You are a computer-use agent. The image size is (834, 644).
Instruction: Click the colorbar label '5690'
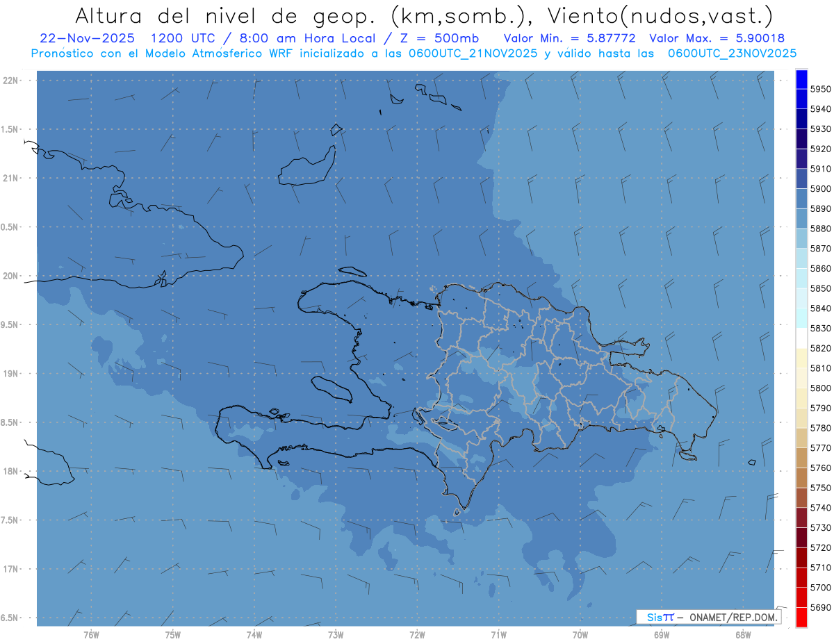821,607
